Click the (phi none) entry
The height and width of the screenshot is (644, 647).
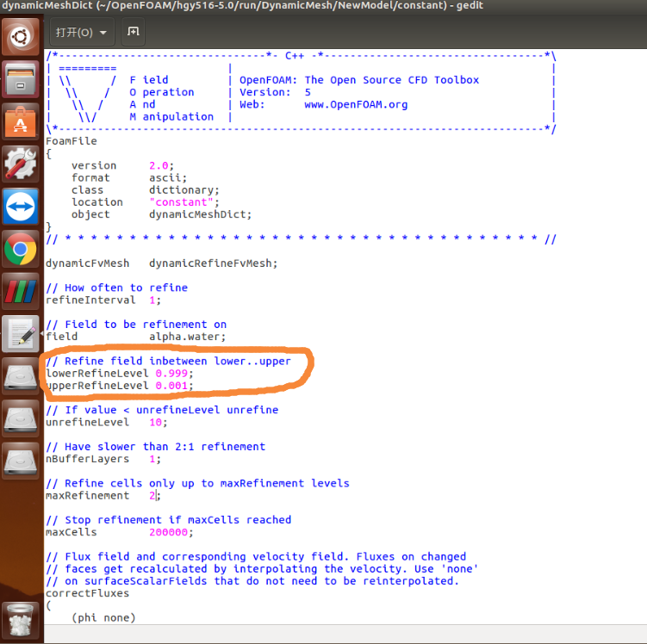coord(103,617)
